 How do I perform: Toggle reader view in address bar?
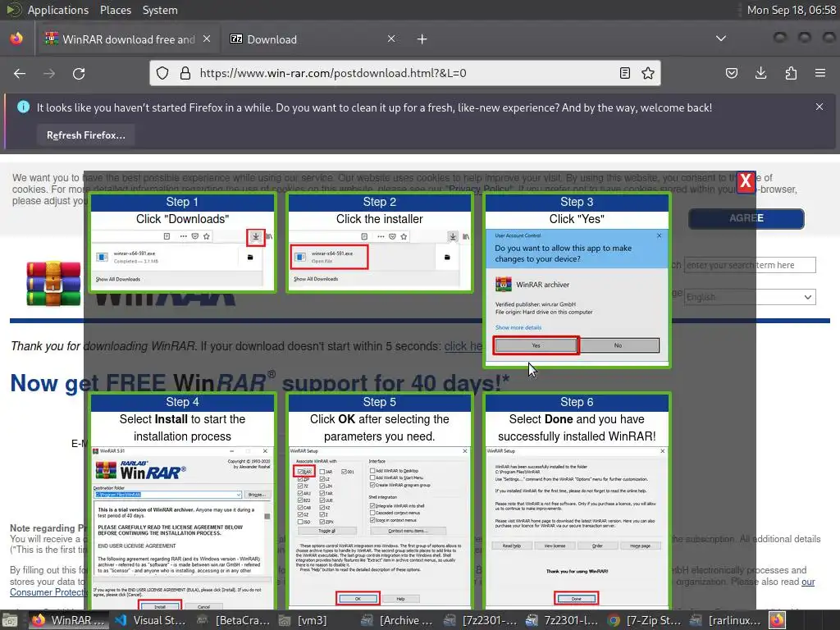tap(624, 73)
